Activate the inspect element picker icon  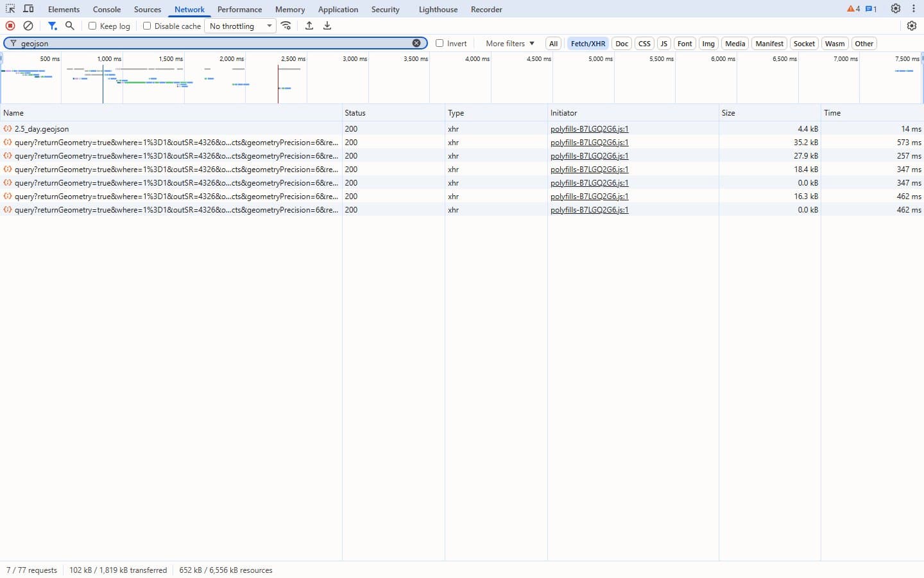click(10, 9)
